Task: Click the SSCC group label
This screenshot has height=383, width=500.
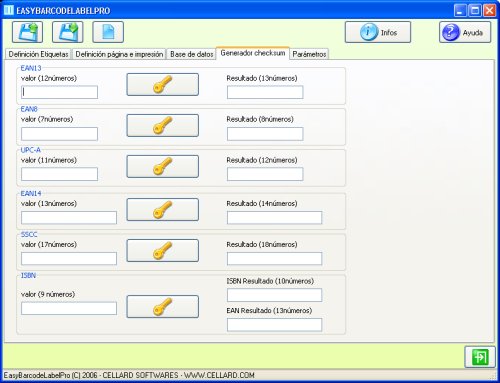Action: 29,234
